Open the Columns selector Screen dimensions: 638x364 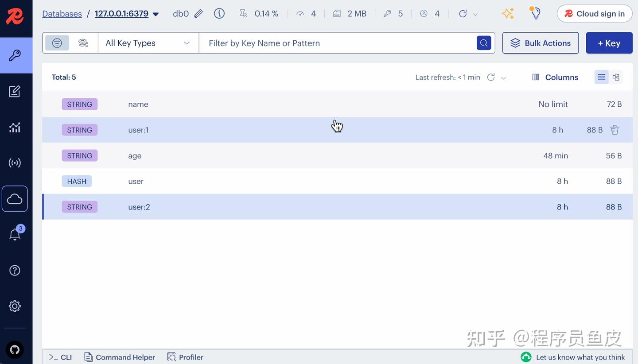[555, 77]
